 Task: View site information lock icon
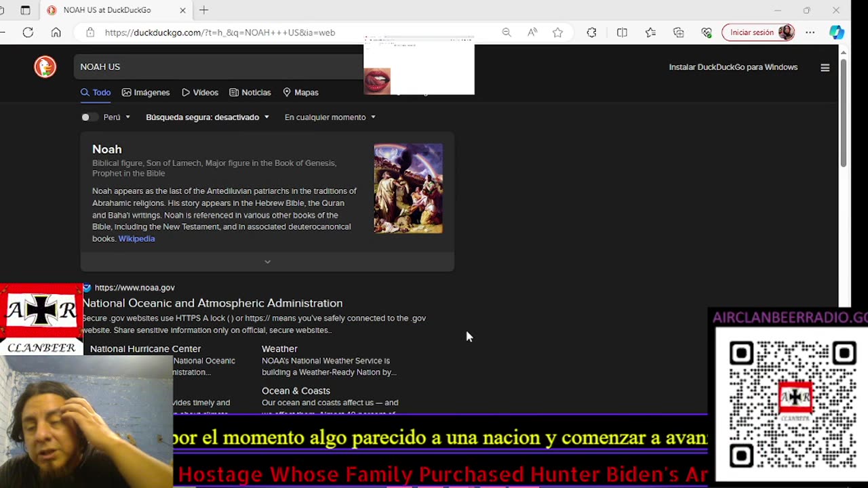coord(90,32)
